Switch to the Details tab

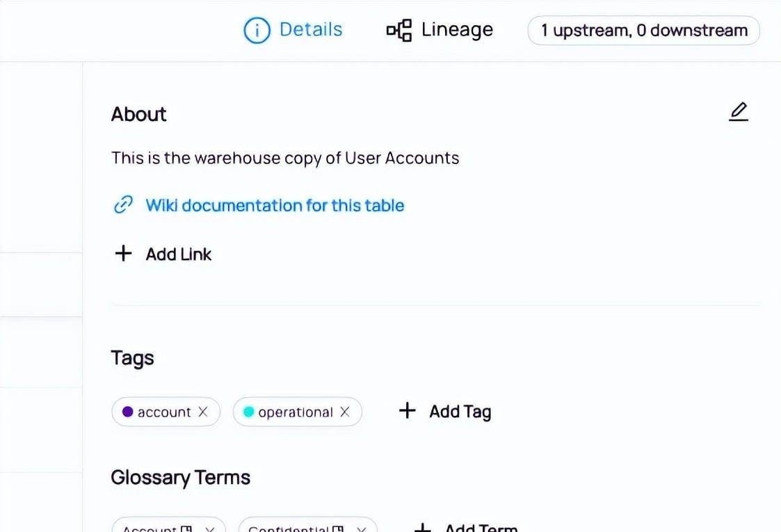(293, 30)
